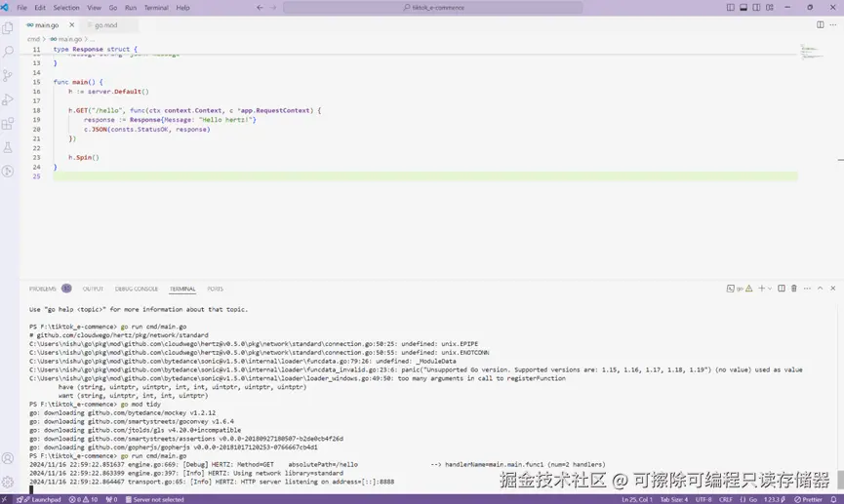Open the Extensions view
Screen dimensions: 844x504
click(x=8, y=124)
